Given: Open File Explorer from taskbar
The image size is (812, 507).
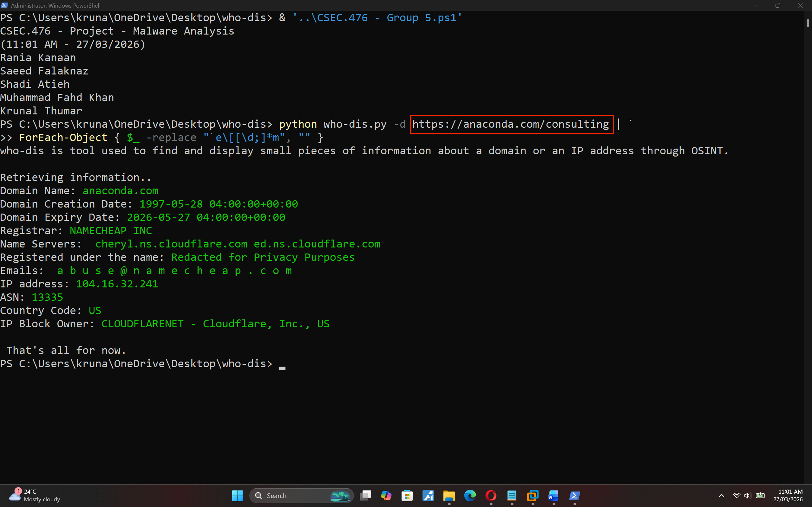Looking at the screenshot, I should pos(449,495).
